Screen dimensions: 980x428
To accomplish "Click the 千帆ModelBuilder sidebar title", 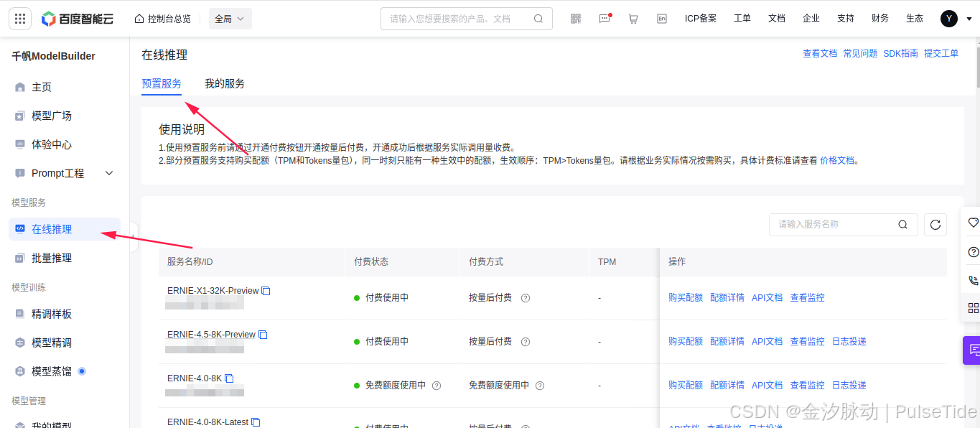I will [x=53, y=56].
